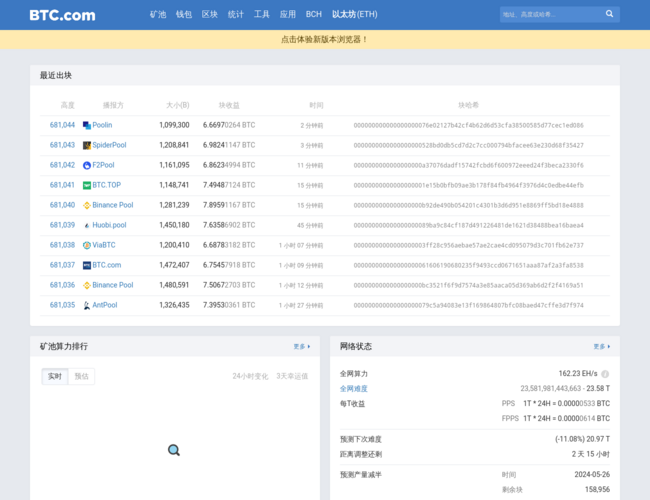
Task: Open Binance Pool link for block 681,036
Action: click(x=113, y=285)
